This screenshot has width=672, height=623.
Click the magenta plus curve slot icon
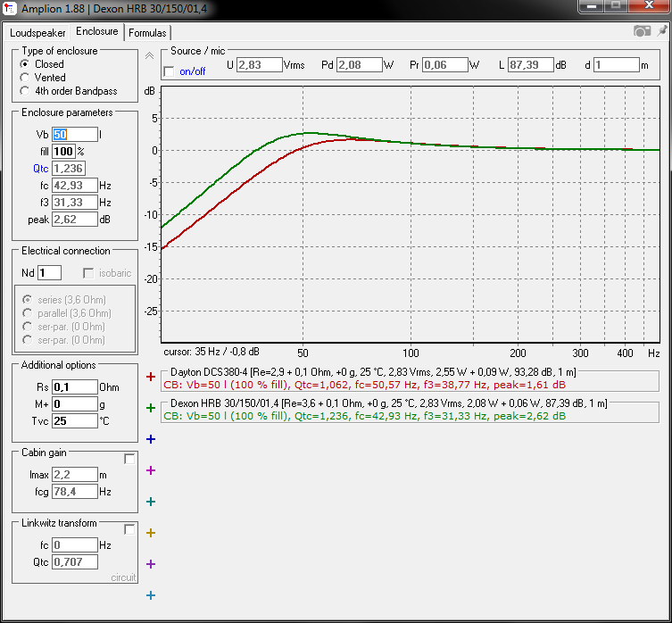[151, 470]
